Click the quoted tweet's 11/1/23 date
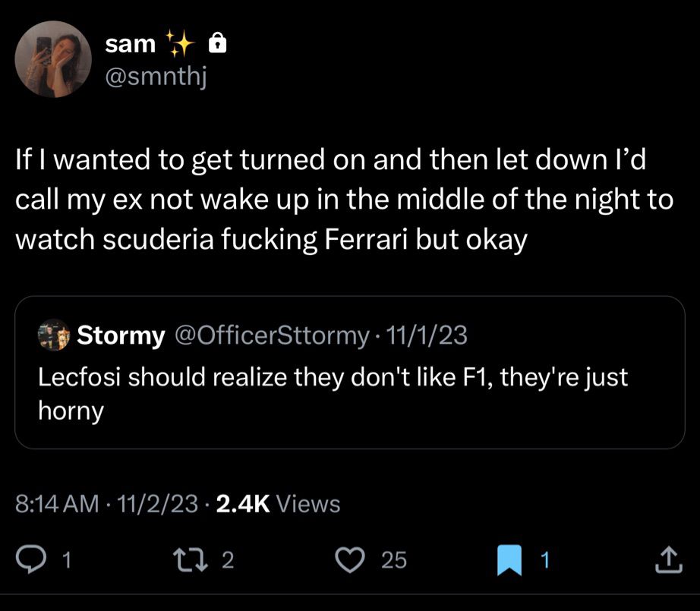700x611 pixels. coord(426,335)
